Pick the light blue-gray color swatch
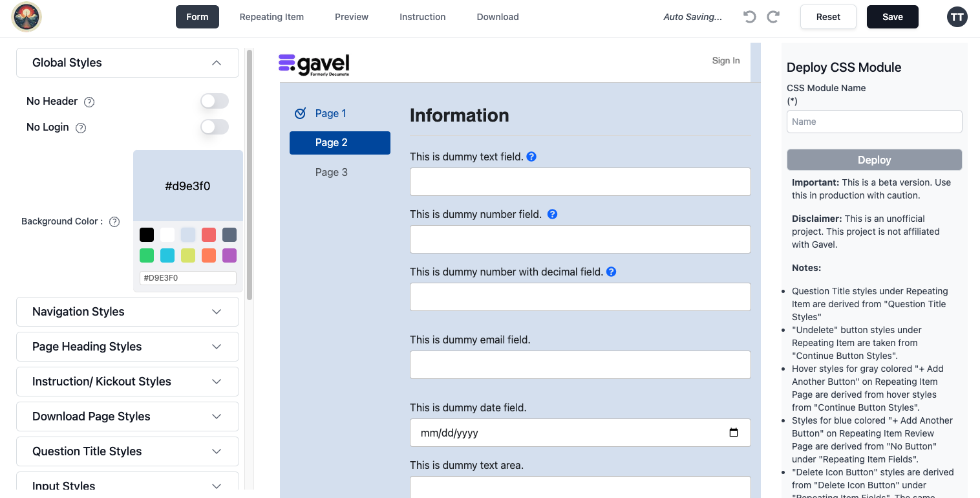Image resolution: width=980 pixels, height=498 pixels. tap(188, 235)
